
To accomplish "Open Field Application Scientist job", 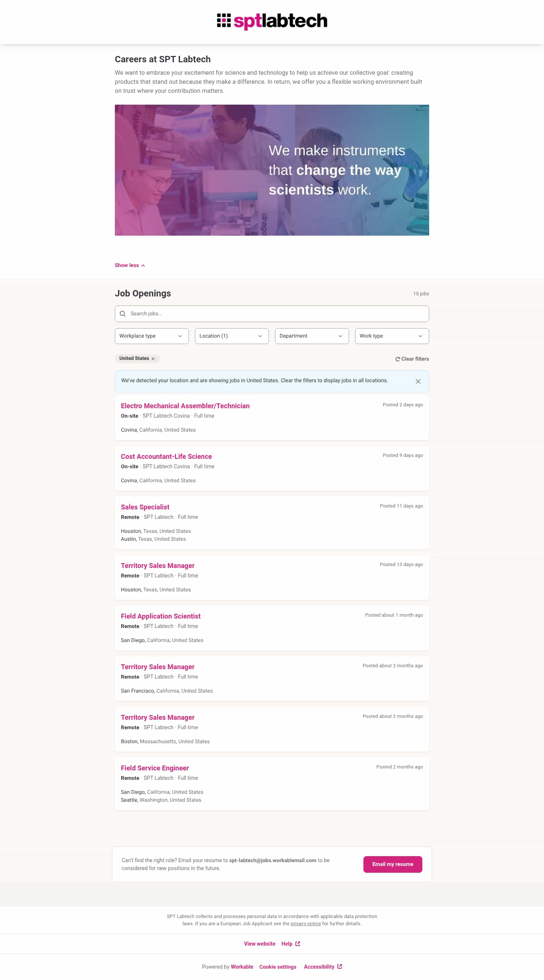I will 161,616.
